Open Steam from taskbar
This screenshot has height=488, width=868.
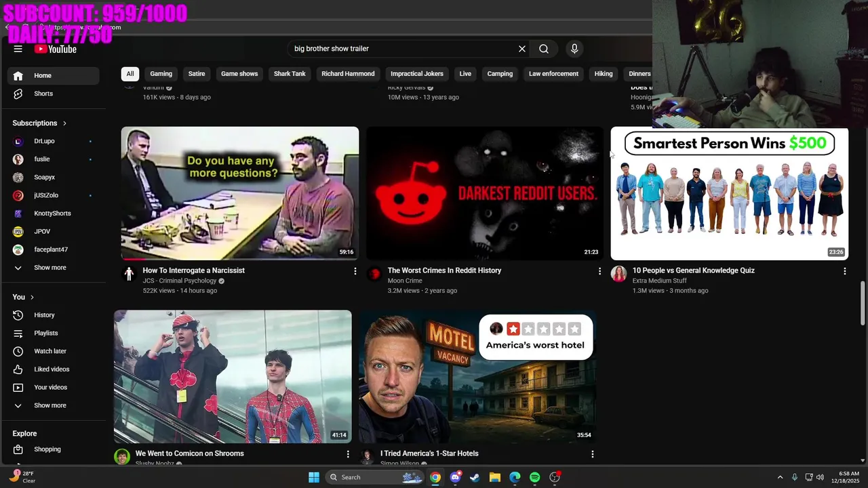475,477
